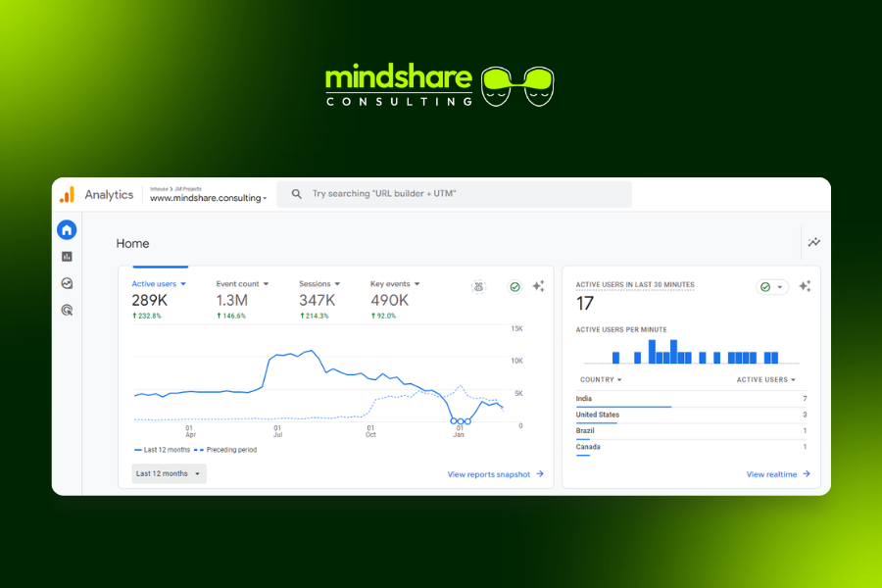Open the Explore icon in sidebar
The image size is (882, 588).
click(x=67, y=283)
